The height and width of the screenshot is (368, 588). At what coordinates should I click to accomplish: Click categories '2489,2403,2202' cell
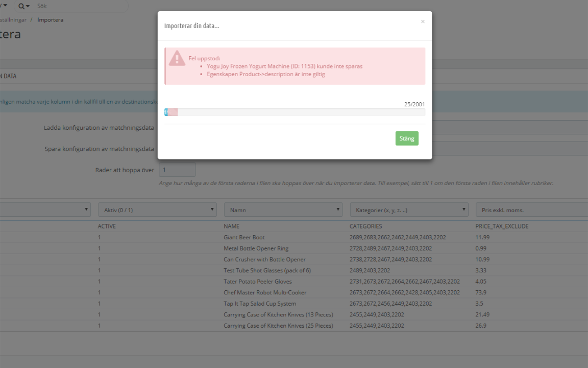[x=370, y=270]
